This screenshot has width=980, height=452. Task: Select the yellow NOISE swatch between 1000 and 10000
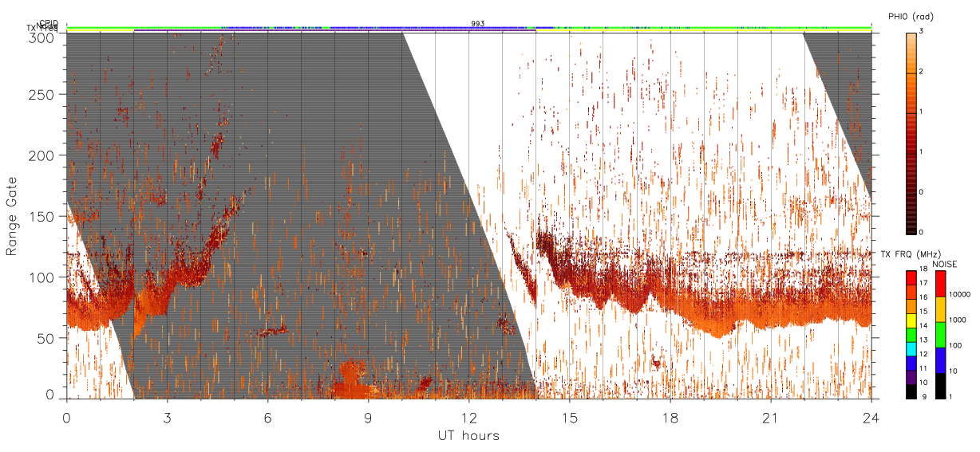pos(941,309)
